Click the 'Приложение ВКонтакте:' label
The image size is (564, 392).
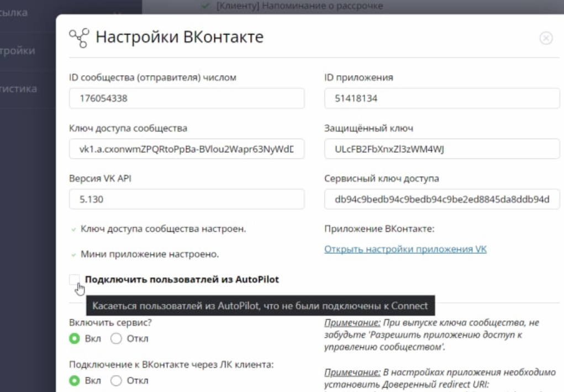click(x=379, y=229)
